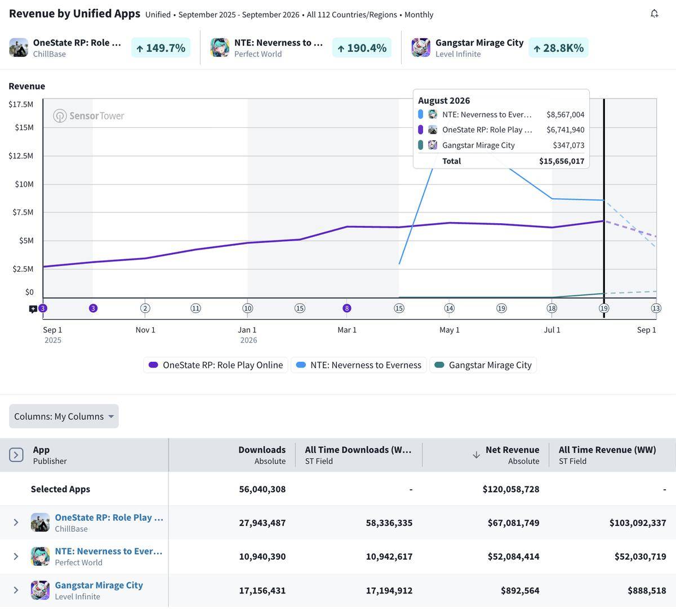Toggle OneState RP: Role Play Online legend series
Viewport: 676px width, 616px height.
216,365
